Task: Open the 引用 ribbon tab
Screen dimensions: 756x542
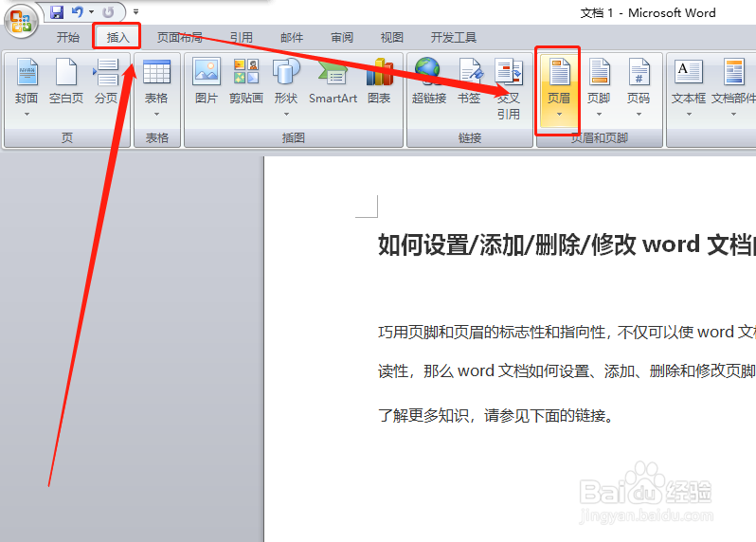Action: point(241,37)
